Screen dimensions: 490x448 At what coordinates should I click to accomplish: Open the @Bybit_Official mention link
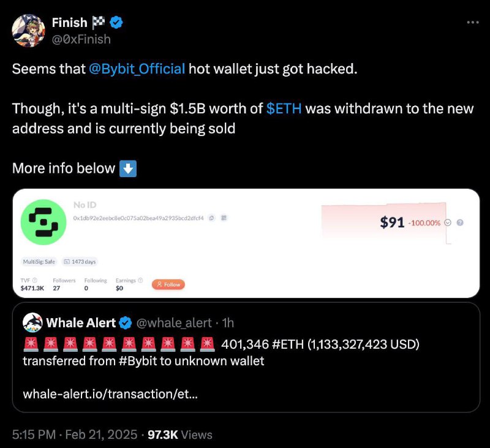137,69
